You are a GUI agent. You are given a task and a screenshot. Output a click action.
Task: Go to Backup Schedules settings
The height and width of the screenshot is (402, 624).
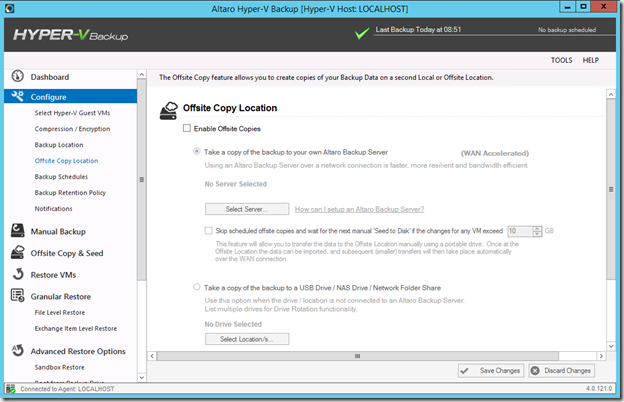tap(61, 177)
